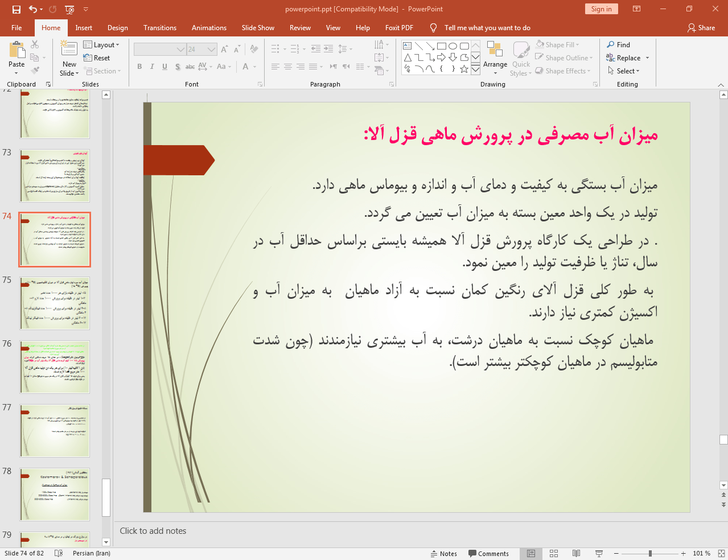
Task: Center align text
Action: [x=288, y=67]
